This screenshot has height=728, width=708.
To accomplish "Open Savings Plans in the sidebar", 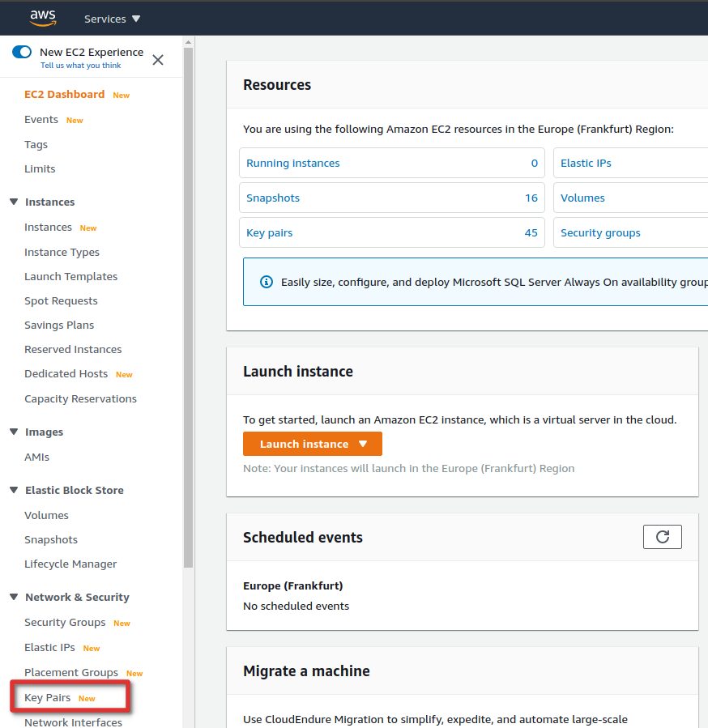I will (x=59, y=325).
